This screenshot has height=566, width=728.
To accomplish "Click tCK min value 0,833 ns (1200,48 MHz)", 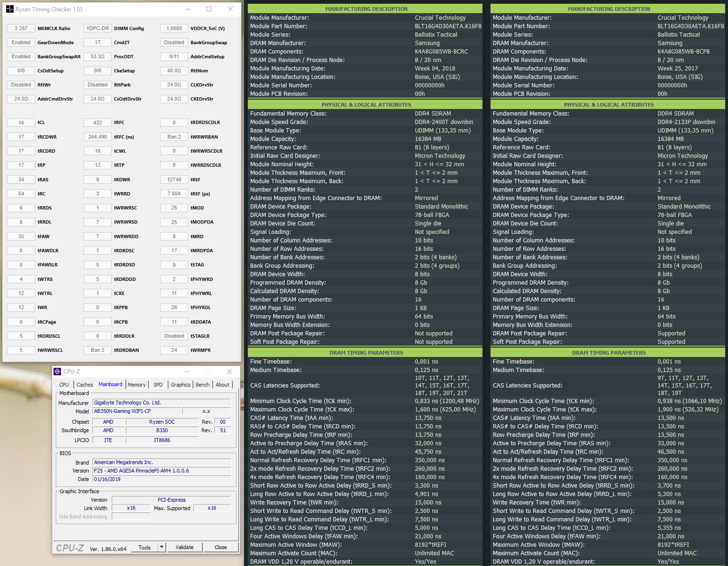I will [447, 401].
